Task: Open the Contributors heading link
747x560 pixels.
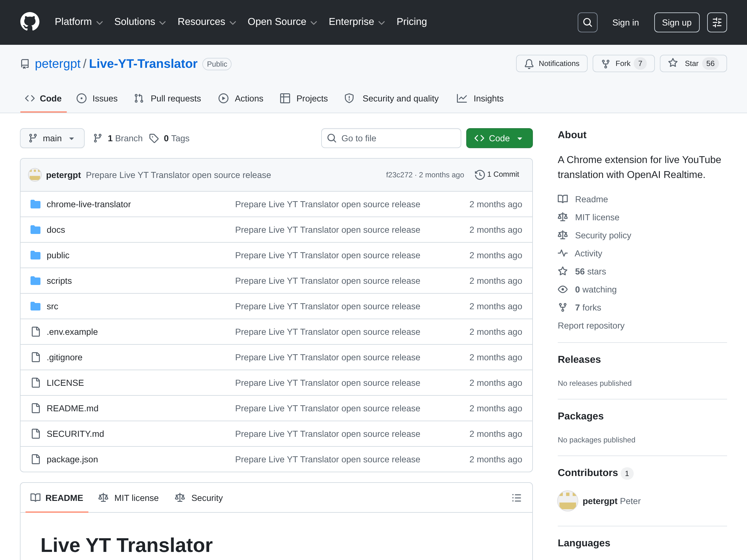Action: click(x=595, y=473)
